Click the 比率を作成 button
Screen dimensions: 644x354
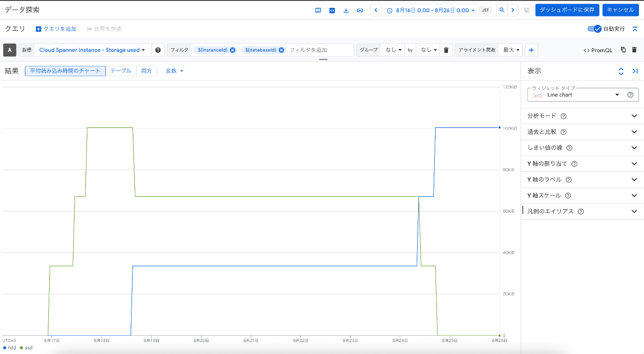point(104,29)
